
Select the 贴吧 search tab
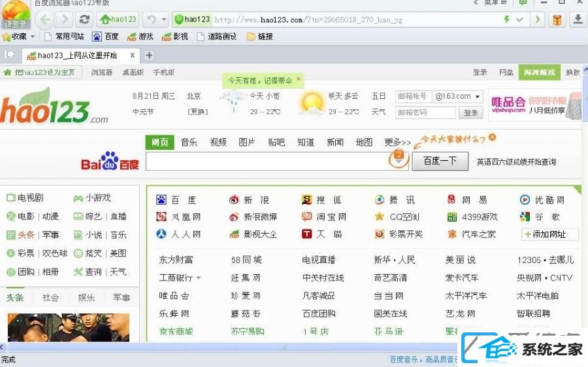(x=276, y=143)
